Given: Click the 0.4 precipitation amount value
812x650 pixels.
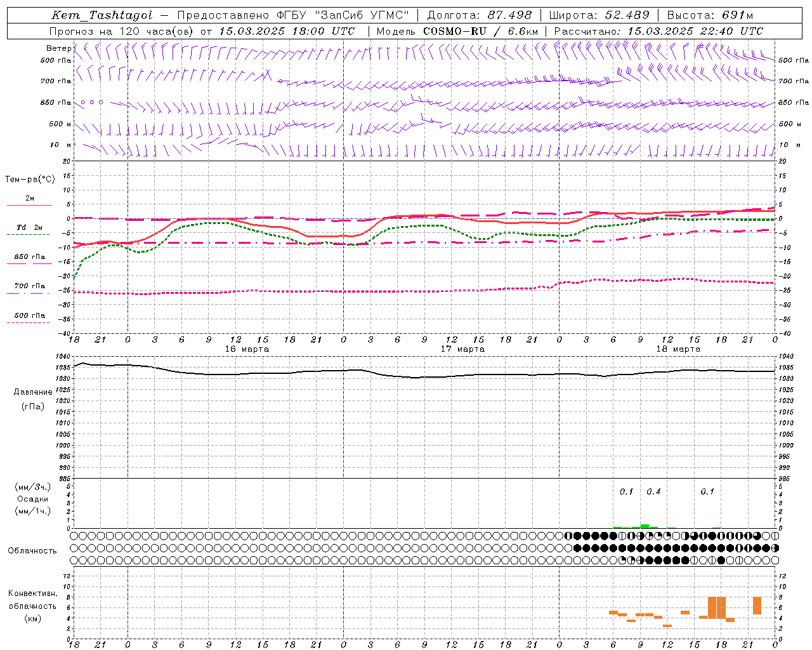Looking at the screenshot, I should (x=653, y=491).
